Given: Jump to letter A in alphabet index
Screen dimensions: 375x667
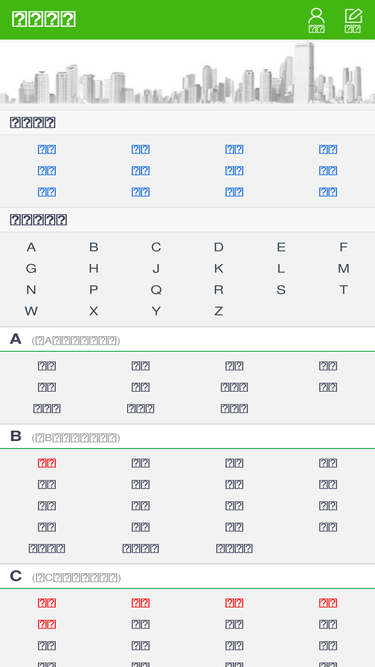Looking at the screenshot, I should [31, 247].
